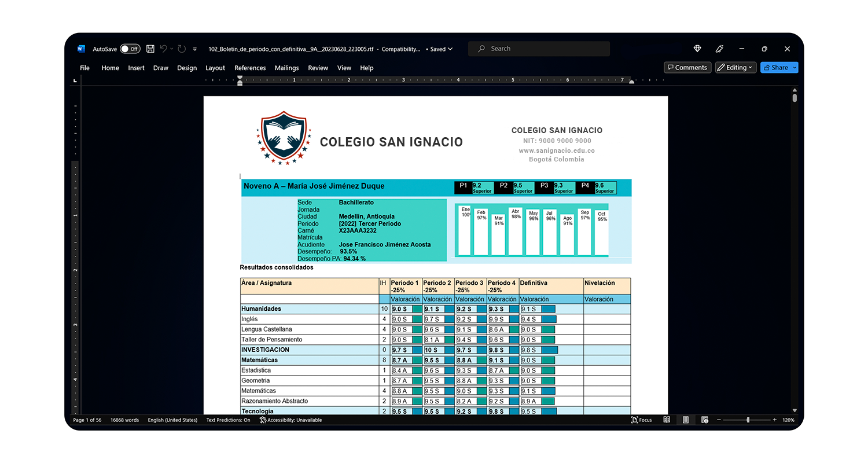The height and width of the screenshot is (463, 868).
Task: Open the Editing mode dropdown
Action: pos(735,68)
